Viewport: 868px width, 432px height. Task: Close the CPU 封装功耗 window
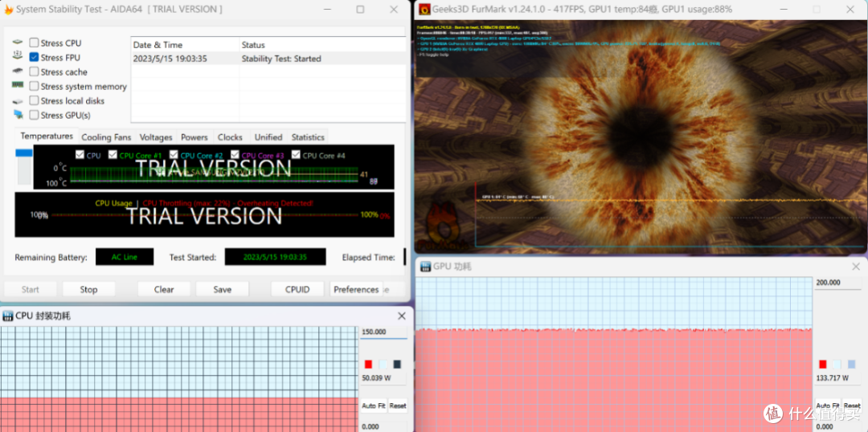[x=402, y=316]
